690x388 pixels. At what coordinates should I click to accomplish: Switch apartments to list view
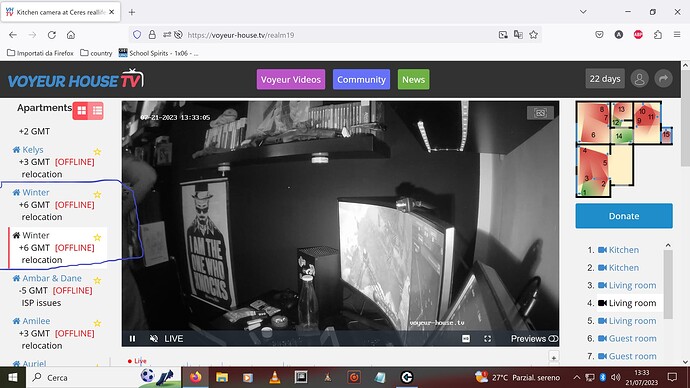(x=97, y=111)
